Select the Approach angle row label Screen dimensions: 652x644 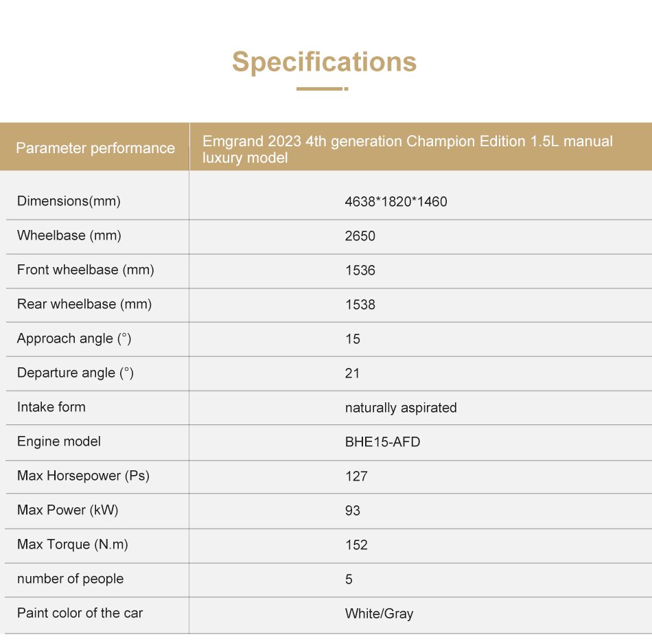coord(74,338)
